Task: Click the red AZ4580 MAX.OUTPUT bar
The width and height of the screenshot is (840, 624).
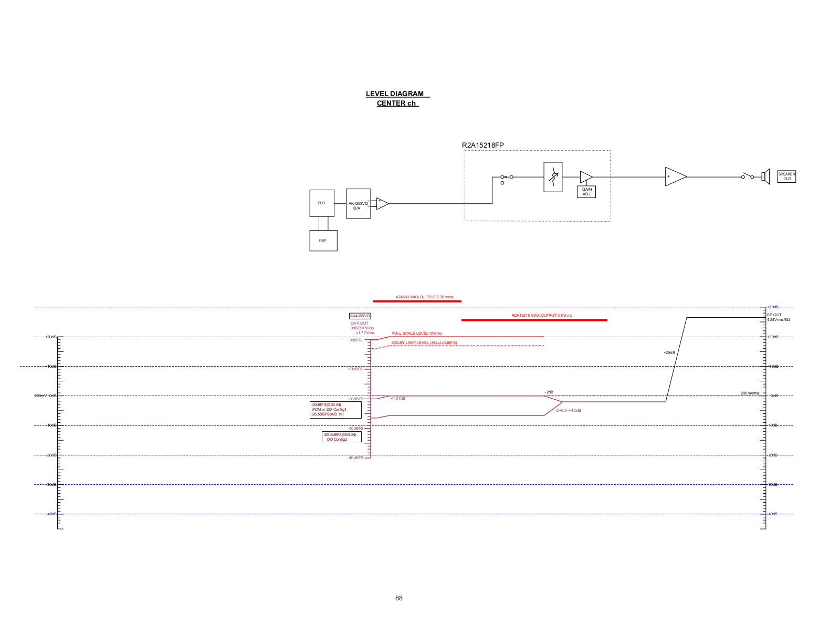Action: [417, 301]
